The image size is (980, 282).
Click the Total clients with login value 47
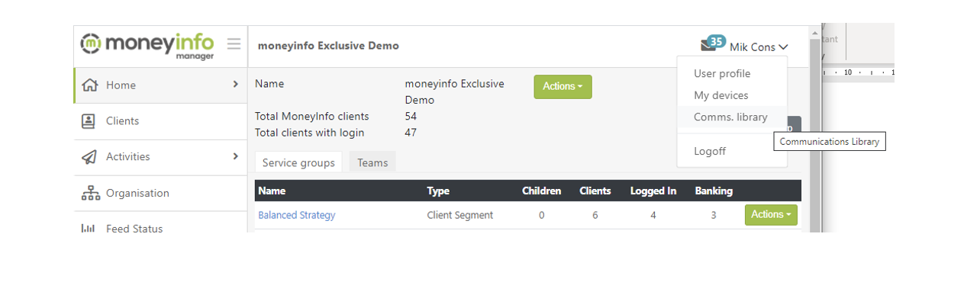pos(411,133)
